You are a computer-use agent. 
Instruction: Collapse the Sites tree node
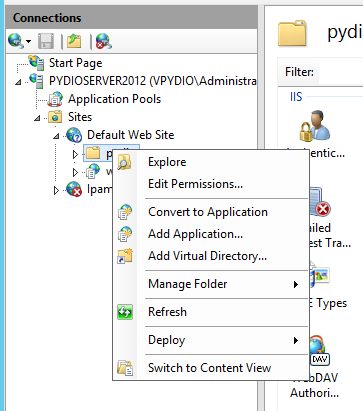[x=37, y=118]
